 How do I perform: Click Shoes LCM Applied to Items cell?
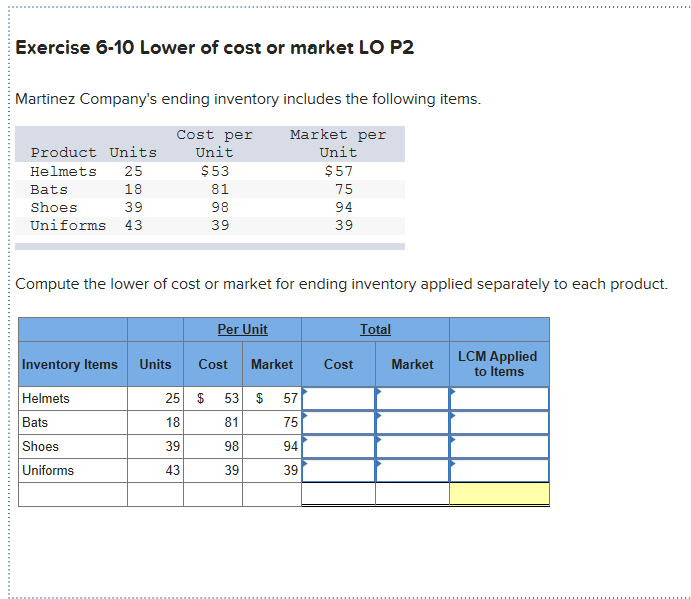(x=499, y=446)
